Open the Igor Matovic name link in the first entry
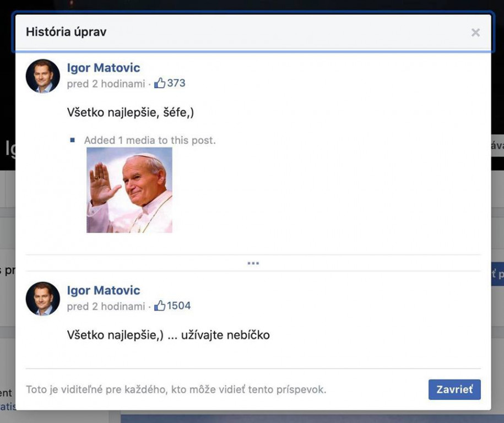504x423 pixels. (104, 68)
